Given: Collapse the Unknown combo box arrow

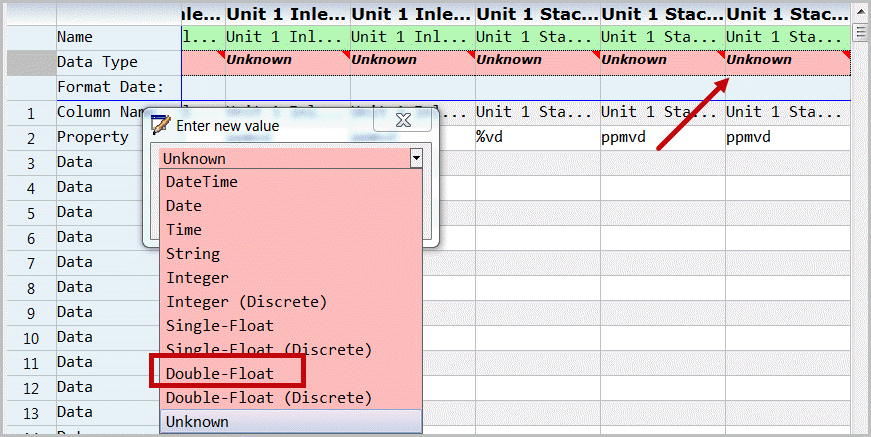Looking at the screenshot, I should 416,158.
